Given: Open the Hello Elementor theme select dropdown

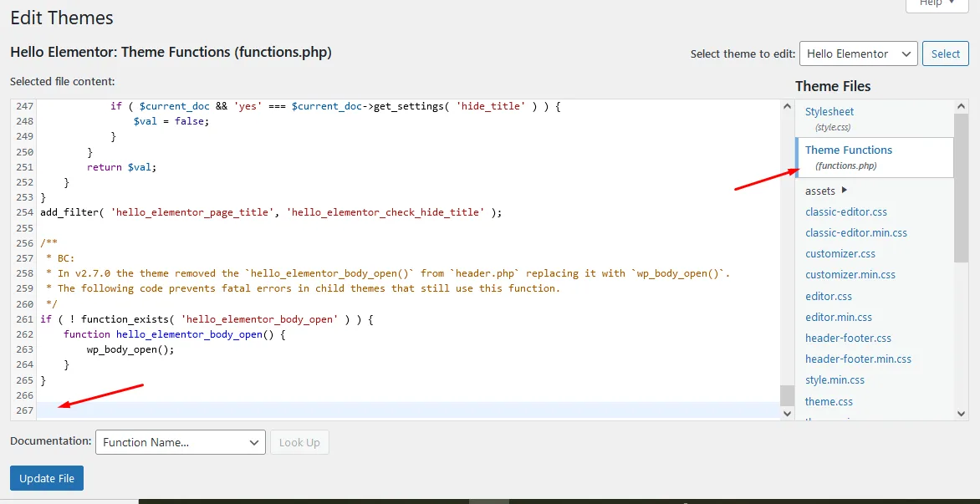Looking at the screenshot, I should (x=858, y=53).
